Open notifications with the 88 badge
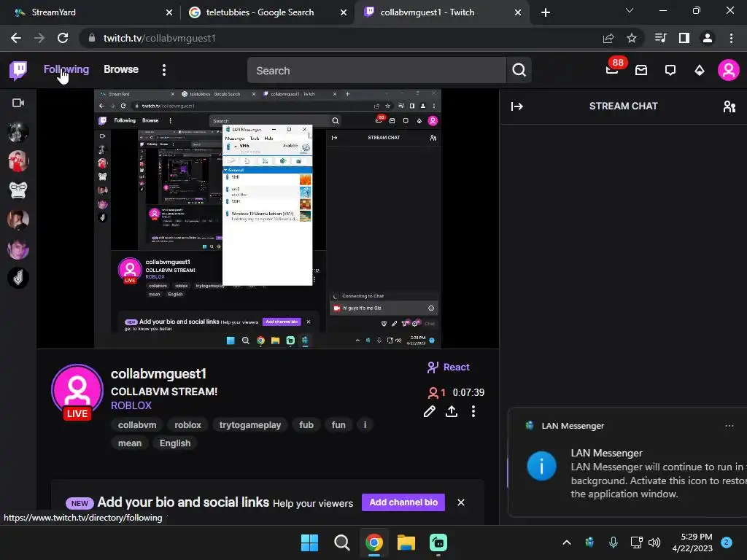The width and height of the screenshot is (747, 560). (612, 69)
